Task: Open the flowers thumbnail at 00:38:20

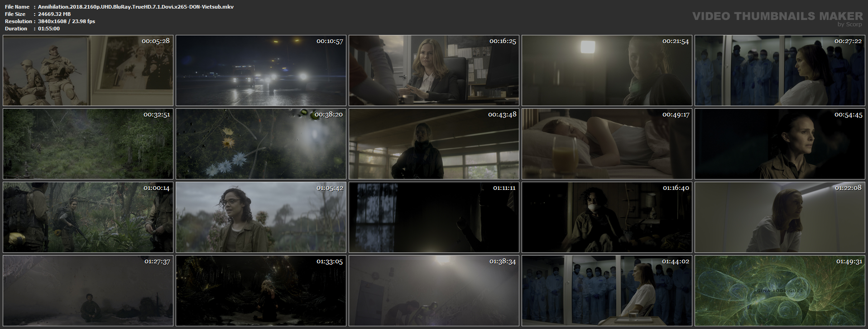Action: [261, 144]
